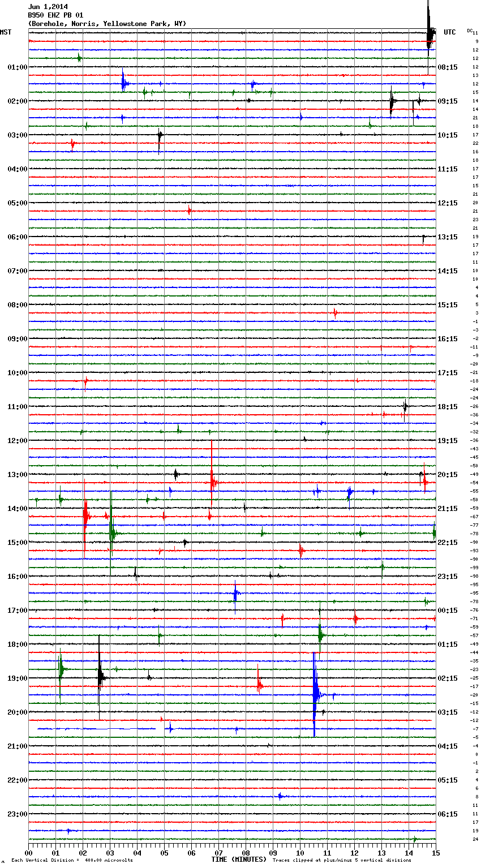The height and width of the screenshot is (868, 481).
Task: Click the UTC time label '17:15'
Action: [x=448, y=373]
